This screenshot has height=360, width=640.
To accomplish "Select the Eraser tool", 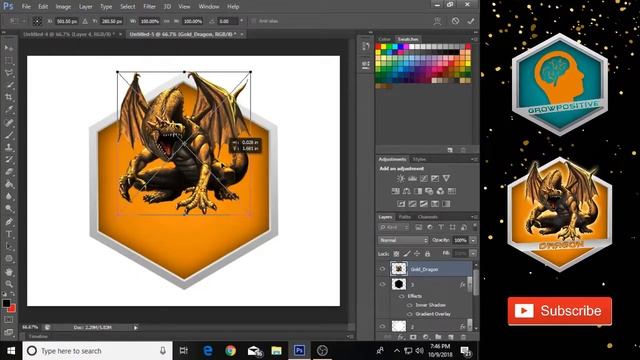I will (9, 172).
